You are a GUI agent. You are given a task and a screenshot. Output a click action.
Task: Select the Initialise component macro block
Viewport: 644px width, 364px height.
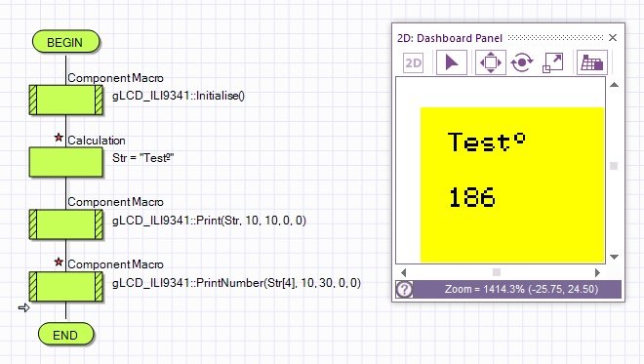coord(65,100)
